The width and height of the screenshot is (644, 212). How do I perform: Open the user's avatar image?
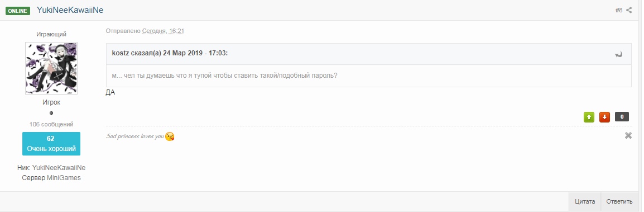click(51, 68)
